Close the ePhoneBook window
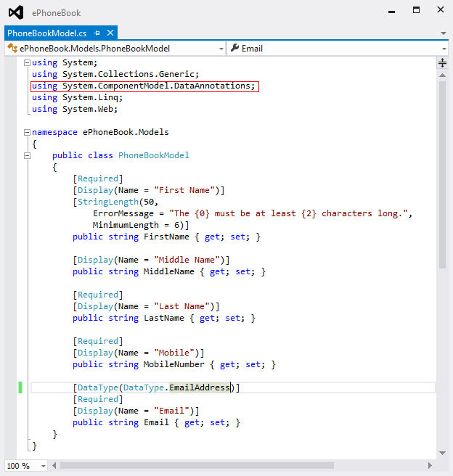Screen dimensions: 453x476 point(441,9)
